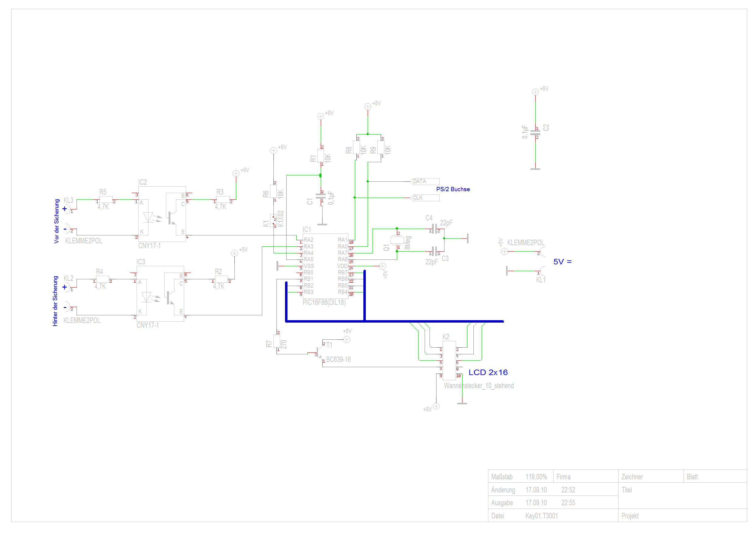Image resolution: width=756 pixels, height=533 pixels.
Task: Select jumper K1 K1X02 symbol
Action: coord(273,221)
